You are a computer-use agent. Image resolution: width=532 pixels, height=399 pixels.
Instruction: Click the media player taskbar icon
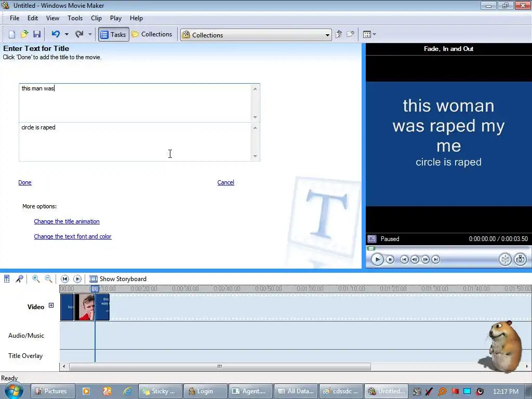[86, 391]
